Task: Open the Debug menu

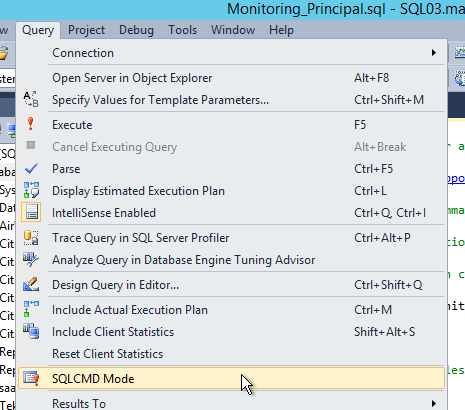Action: tap(136, 30)
